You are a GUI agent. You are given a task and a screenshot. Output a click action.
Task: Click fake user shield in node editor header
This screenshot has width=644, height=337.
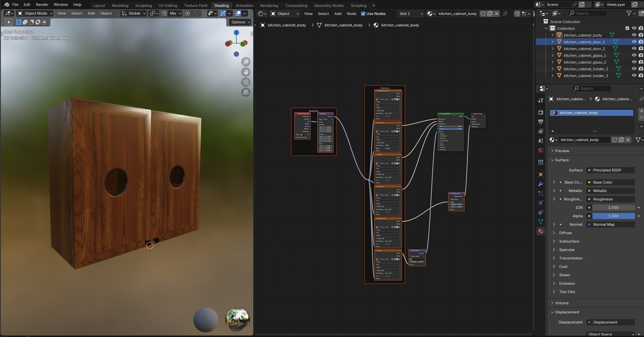[x=483, y=14]
